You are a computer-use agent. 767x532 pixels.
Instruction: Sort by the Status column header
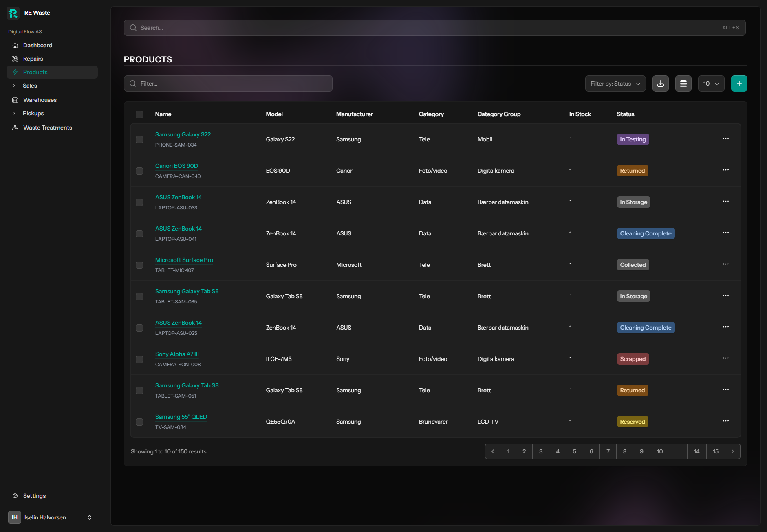[x=626, y=114]
